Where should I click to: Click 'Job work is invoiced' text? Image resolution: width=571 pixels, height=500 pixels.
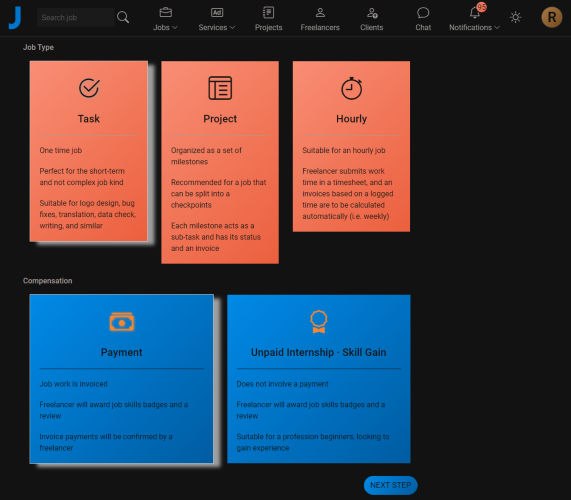74,384
